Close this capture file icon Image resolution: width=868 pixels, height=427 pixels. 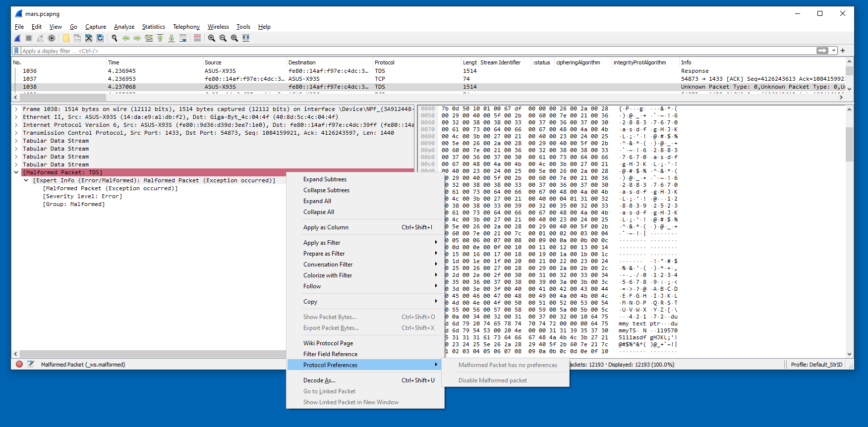89,38
